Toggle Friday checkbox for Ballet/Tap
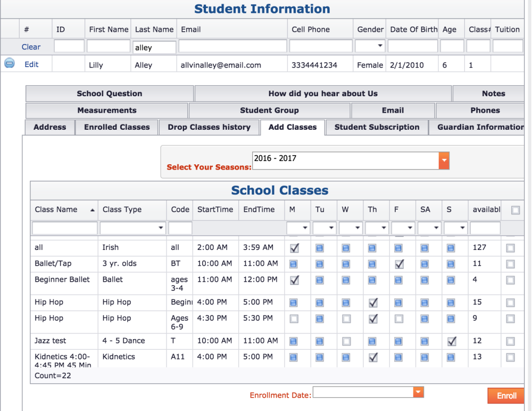 coord(399,264)
